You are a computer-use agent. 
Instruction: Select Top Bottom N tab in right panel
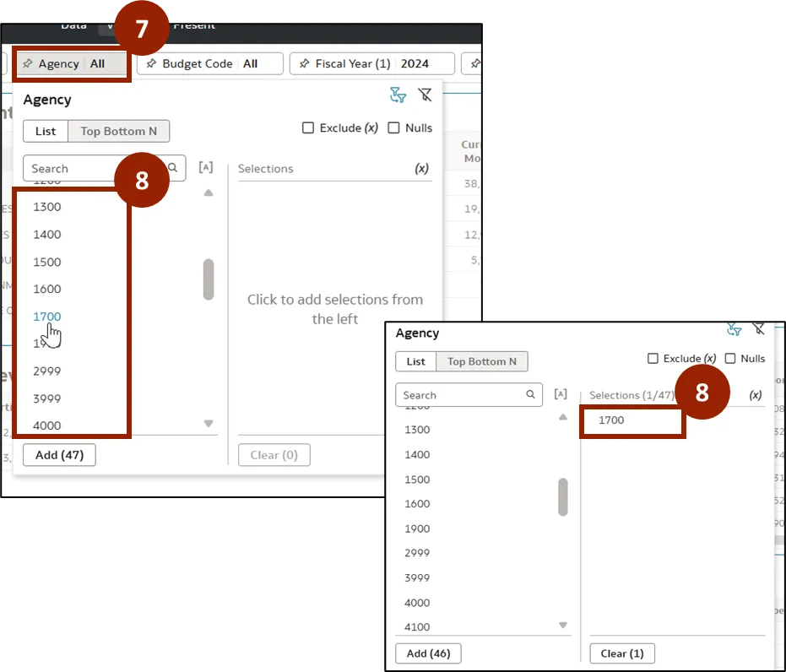(482, 361)
